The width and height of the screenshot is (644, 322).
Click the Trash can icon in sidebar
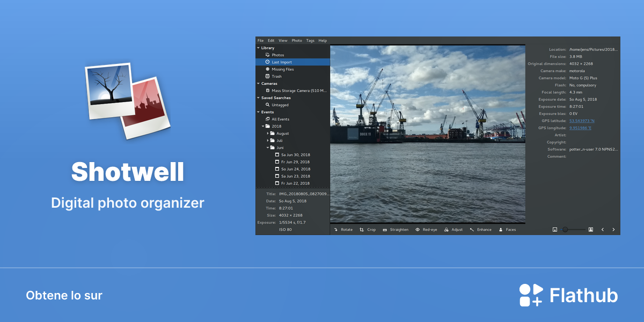(x=267, y=76)
